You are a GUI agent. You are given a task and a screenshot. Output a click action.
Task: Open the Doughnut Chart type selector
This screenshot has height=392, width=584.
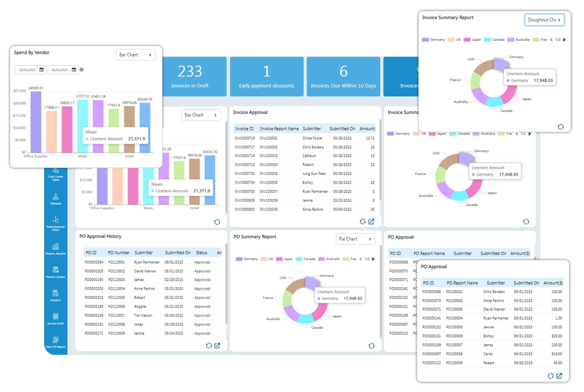[544, 19]
